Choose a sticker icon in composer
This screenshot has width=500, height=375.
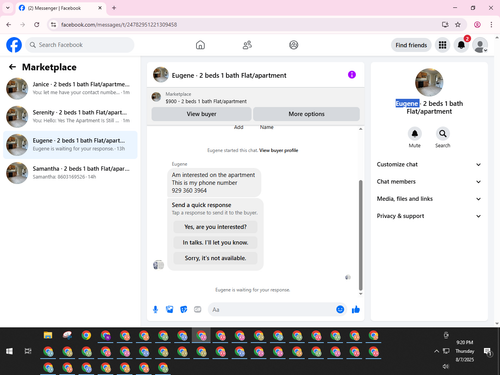point(184,310)
